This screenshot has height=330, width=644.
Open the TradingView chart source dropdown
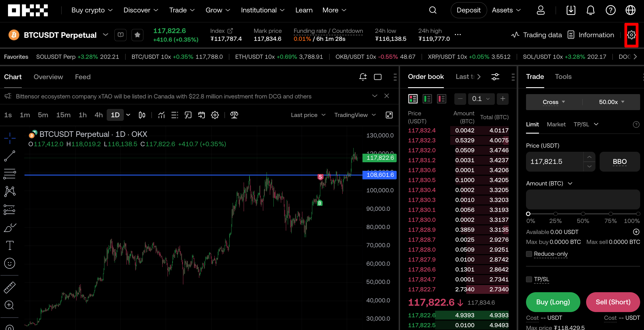355,115
